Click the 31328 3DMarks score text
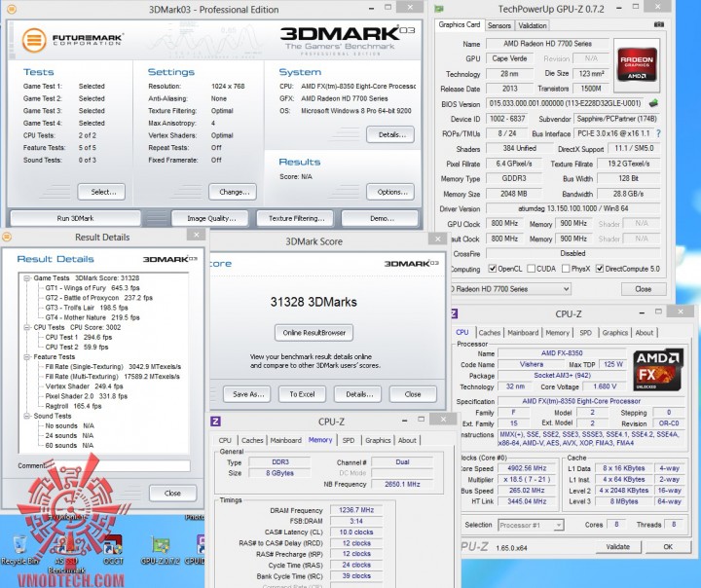The height and width of the screenshot is (588, 701). click(314, 302)
